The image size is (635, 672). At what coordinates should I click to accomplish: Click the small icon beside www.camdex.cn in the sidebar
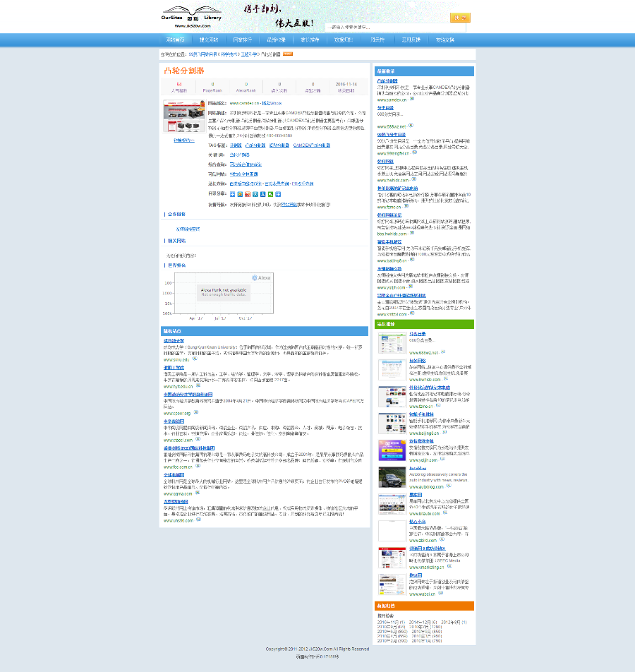tap(412, 99)
